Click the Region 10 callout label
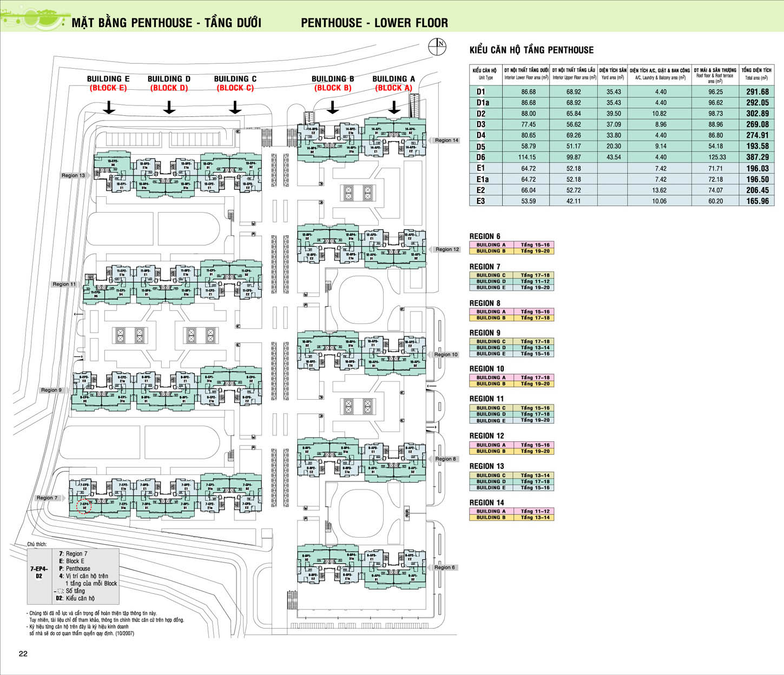The width and height of the screenshot is (784, 675). (445, 355)
